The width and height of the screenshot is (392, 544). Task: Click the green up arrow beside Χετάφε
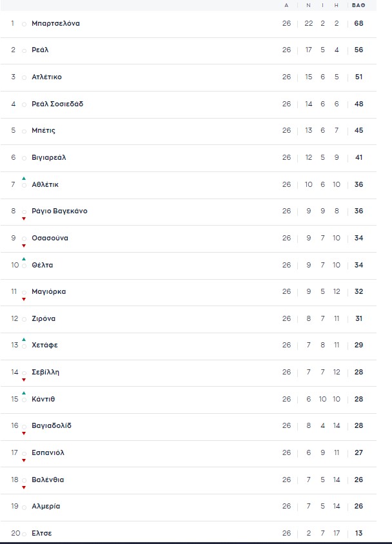[24, 340]
